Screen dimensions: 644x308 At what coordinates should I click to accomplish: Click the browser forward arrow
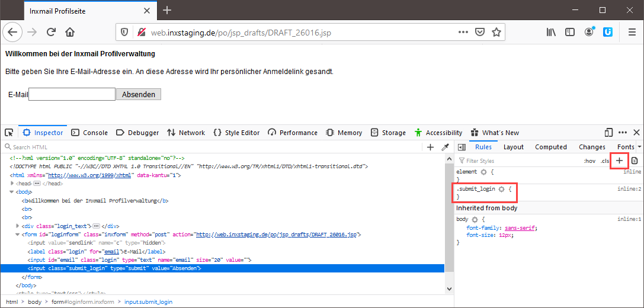pyautogui.click(x=31, y=32)
